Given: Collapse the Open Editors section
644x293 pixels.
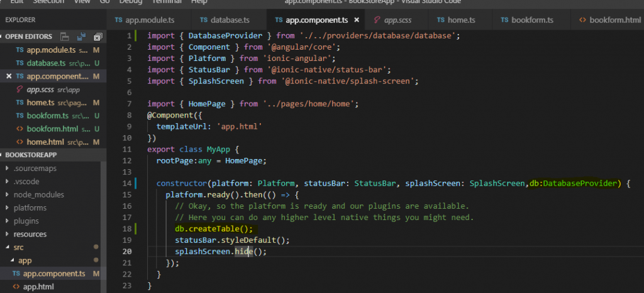Looking at the screenshot, I should [29, 37].
